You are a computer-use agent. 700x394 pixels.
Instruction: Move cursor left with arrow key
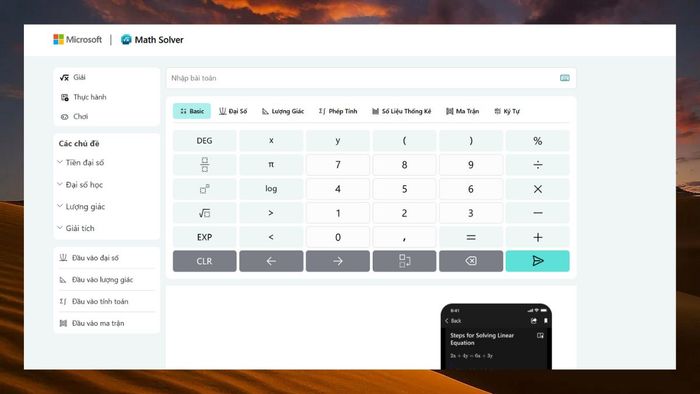(x=271, y=261)
